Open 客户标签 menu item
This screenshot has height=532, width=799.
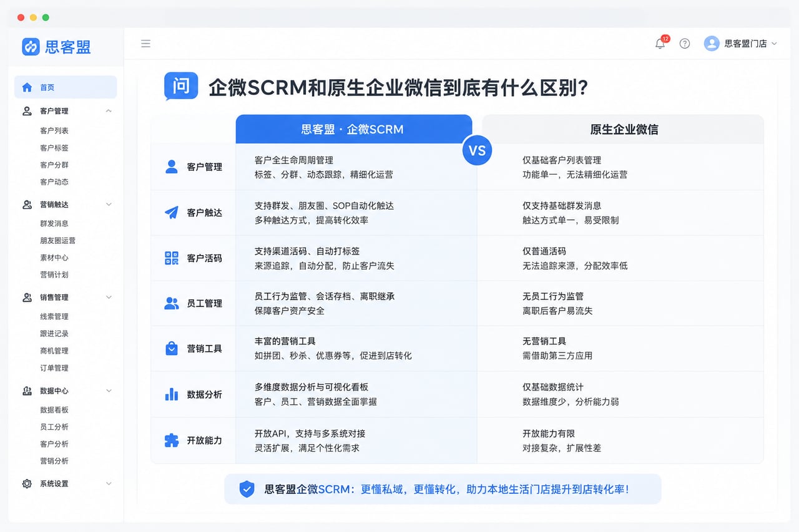[54, 148]
